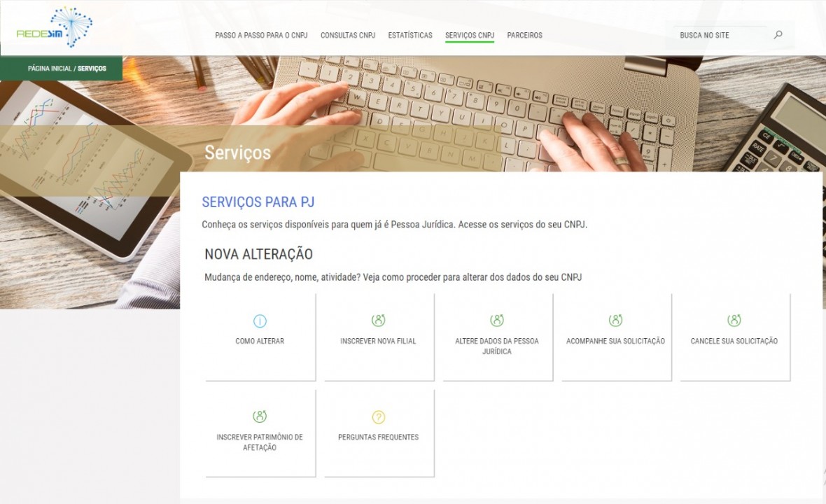Click the info icon above Como Alterar
The width and height of the screenshot is (826, 504).
pyautogui.click(x=260, y=321)
